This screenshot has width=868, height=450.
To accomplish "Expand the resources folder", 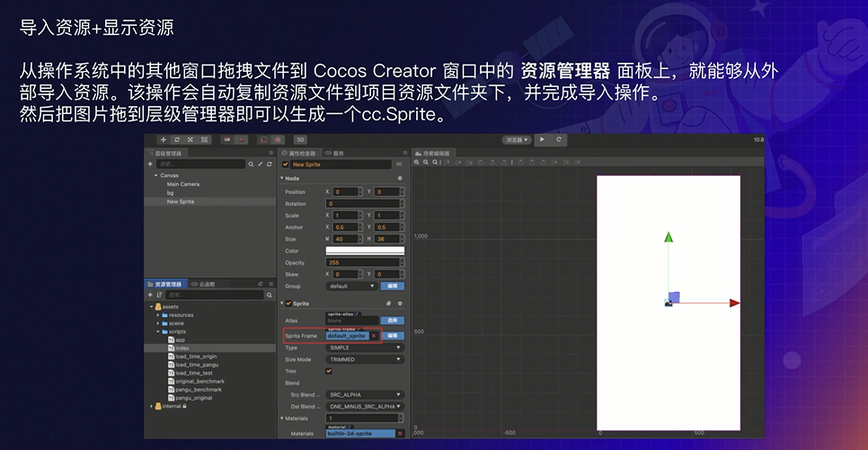I will pyautogui.click(x=158, y=315).
